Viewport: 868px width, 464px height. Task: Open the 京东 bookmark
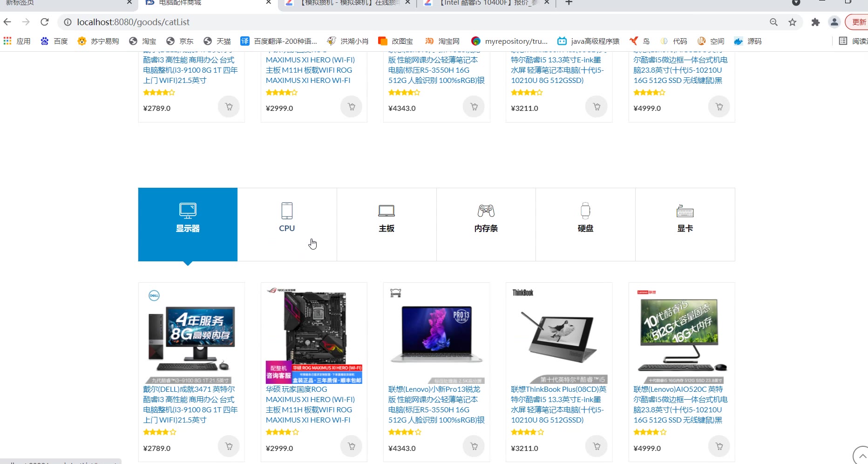[x=180, y=41]
